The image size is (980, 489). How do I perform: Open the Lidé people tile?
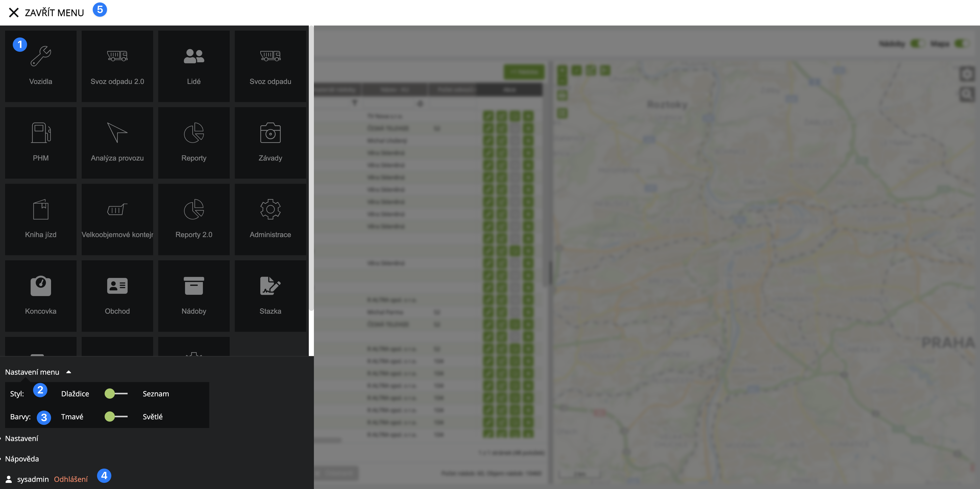[x=194, y=66]
